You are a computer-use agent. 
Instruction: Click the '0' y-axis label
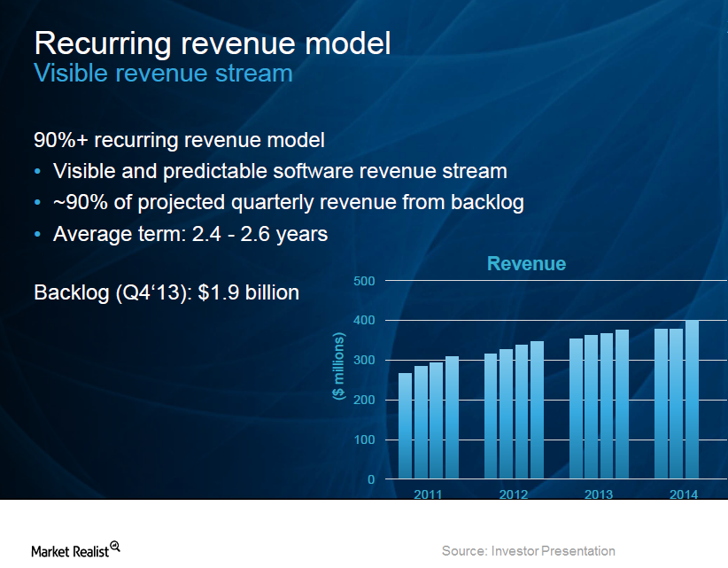371,479
